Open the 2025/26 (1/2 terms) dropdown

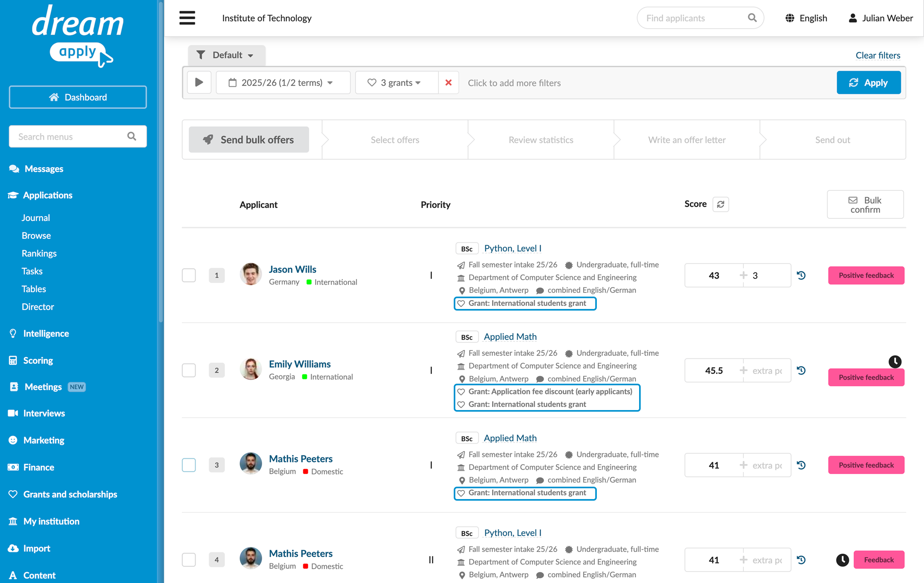[283, 82]
